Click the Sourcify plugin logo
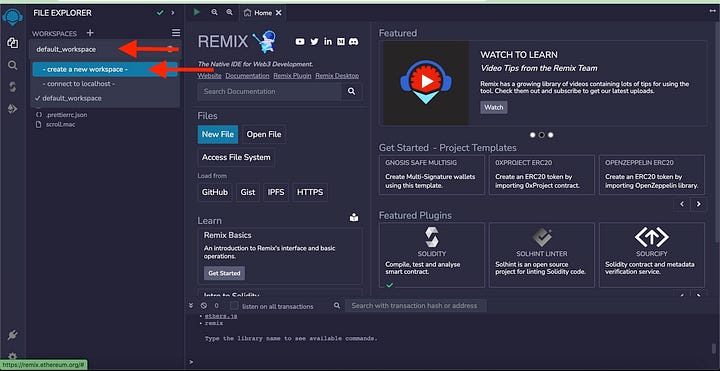 pyautogui.click(x=652, y=237)
